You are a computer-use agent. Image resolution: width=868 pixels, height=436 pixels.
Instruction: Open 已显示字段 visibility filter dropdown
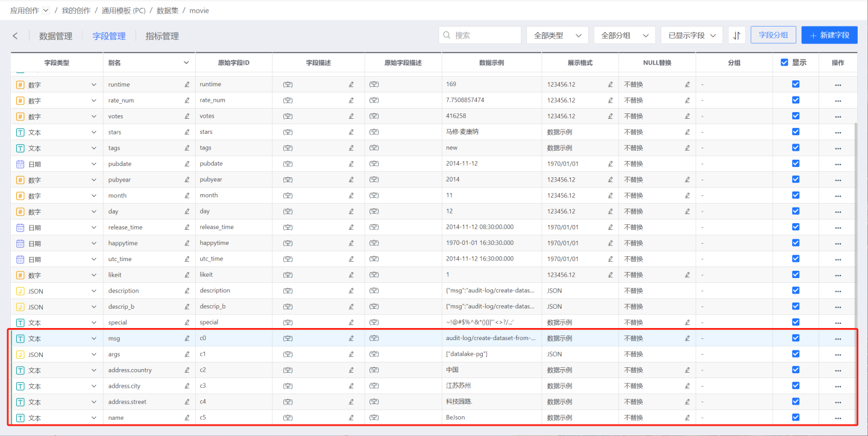click(x=691, y=36)
